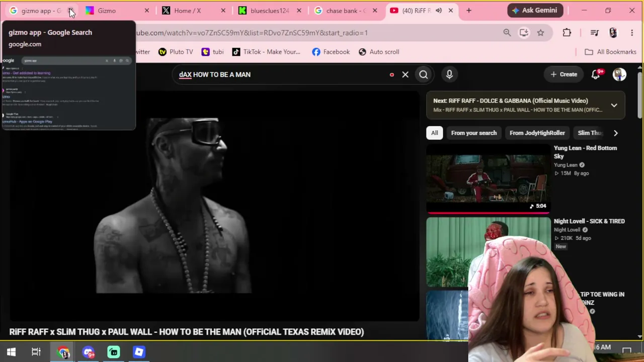Mute the YouTube tab via speaker icon
Viewport: 644px width, 362px height.
[439, 11]
